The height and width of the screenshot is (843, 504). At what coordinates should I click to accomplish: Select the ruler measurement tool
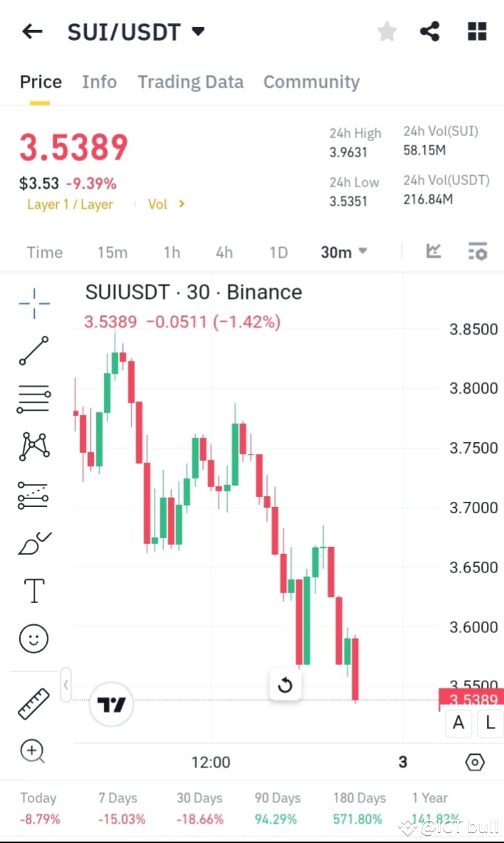[x=33, y=703]
